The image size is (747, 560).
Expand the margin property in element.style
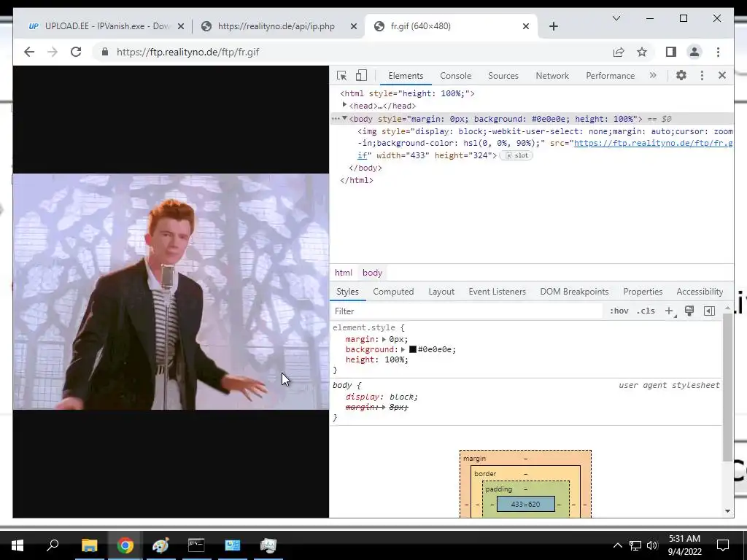pyautogui.click(x=384, y=339)
